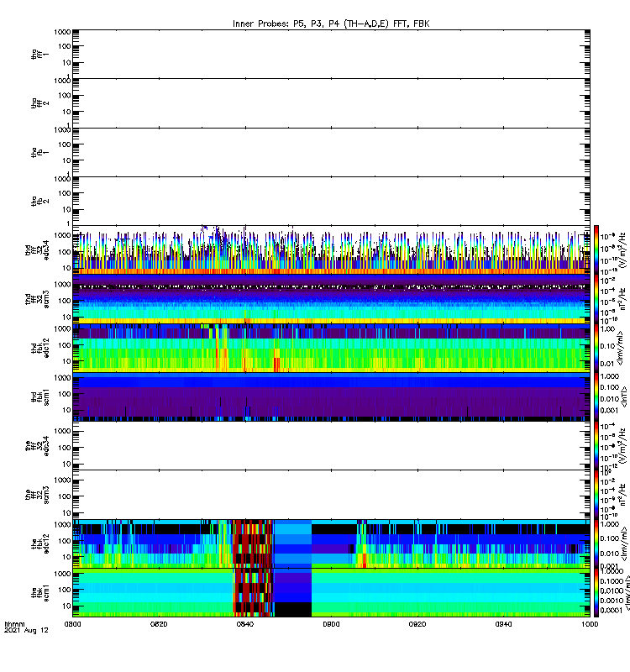Click the color bar beside the fff edc34 panel
This screenshot has height=672, width=630.
click(596, 446)
